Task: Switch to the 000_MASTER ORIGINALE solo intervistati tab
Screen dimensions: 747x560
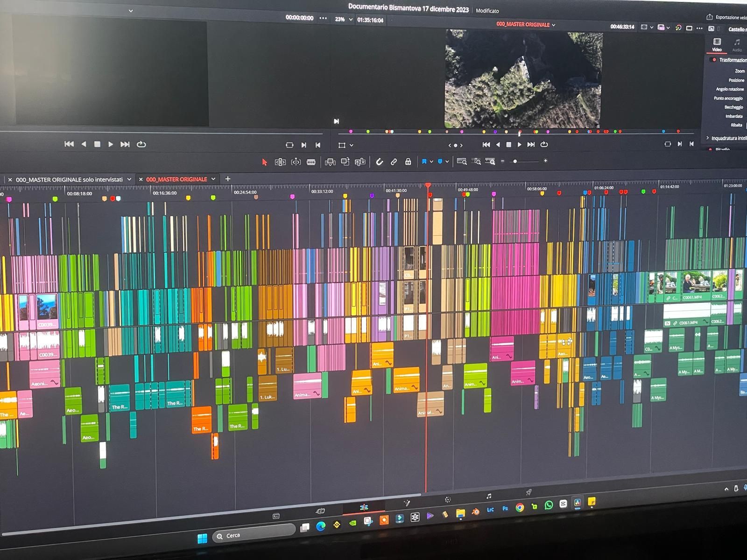Action: point(70,179)
